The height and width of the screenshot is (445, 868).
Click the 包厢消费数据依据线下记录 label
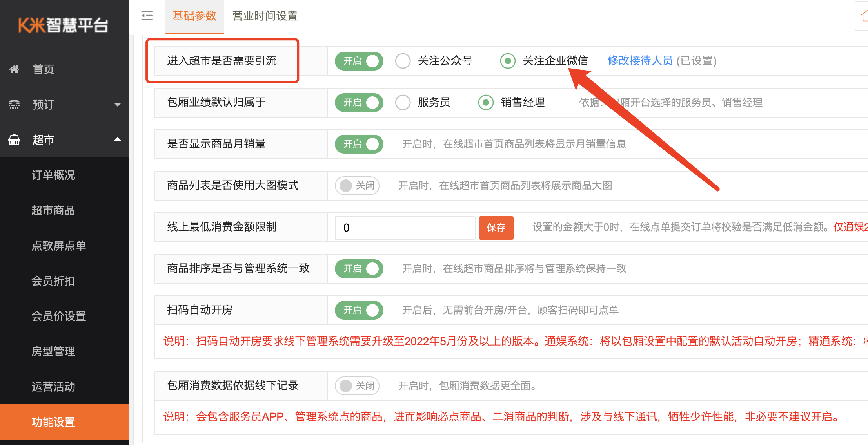click(233, 385)
